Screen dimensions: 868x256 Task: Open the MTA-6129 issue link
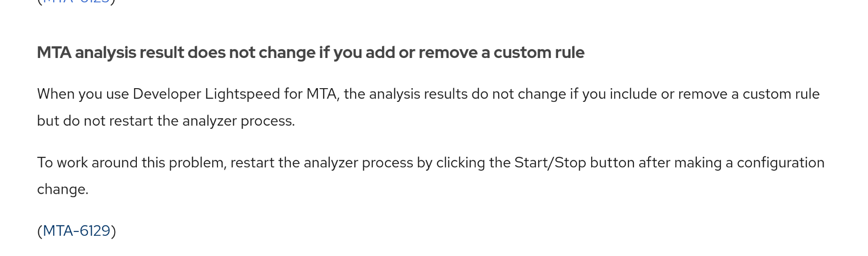(x=76, y=231)
